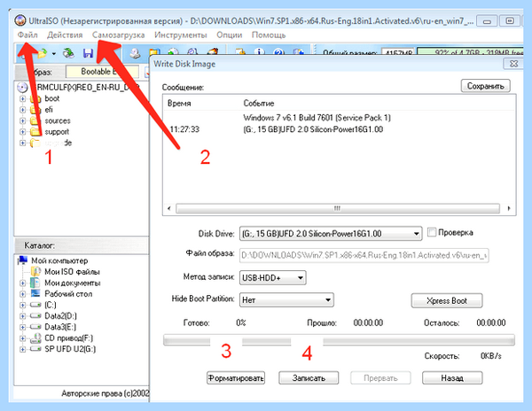Image resolution: width=532 pixels, height=411 pixels.
Task: Expand the sources folder node
Action: (22, 120)
